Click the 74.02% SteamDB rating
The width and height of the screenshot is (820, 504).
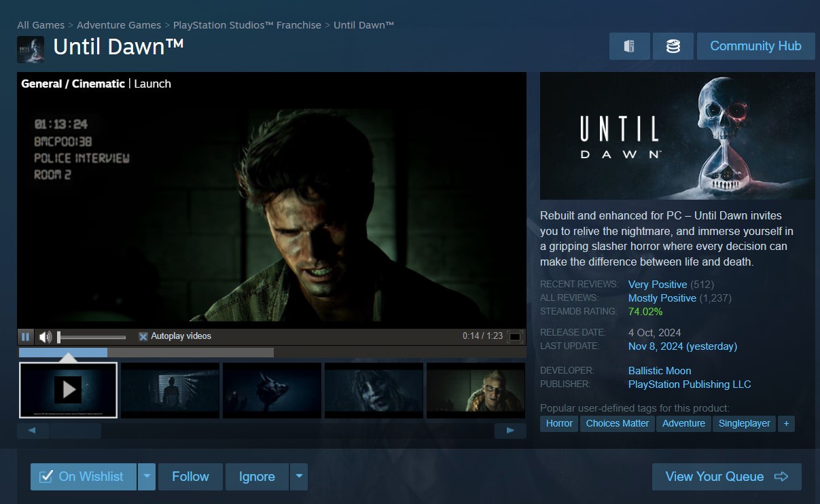(x=645, y=312)
